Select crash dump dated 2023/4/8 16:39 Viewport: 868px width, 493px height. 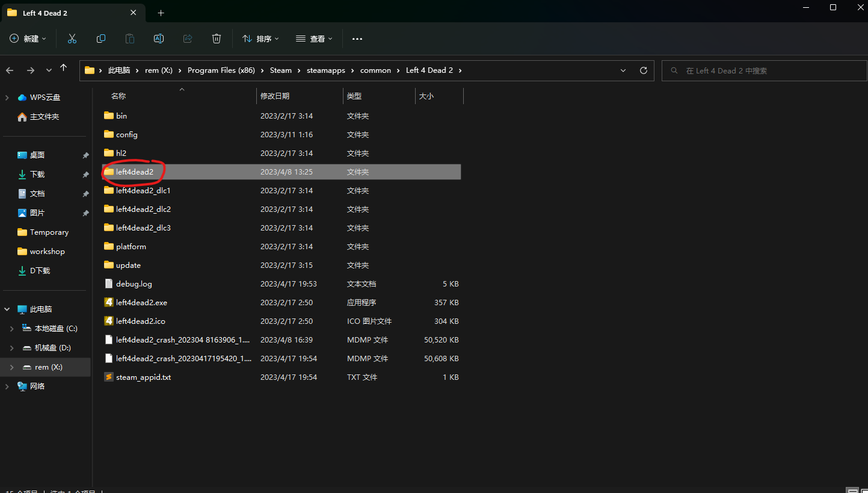[x=282, y=340]
